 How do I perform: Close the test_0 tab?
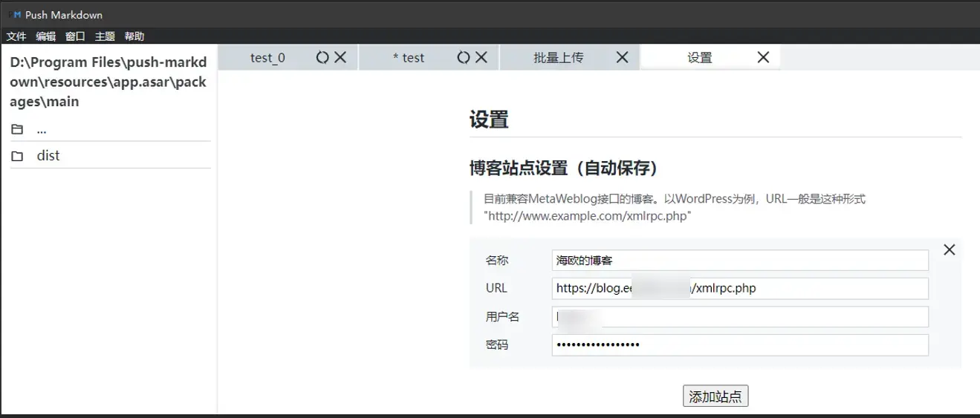tap(340, 57)
